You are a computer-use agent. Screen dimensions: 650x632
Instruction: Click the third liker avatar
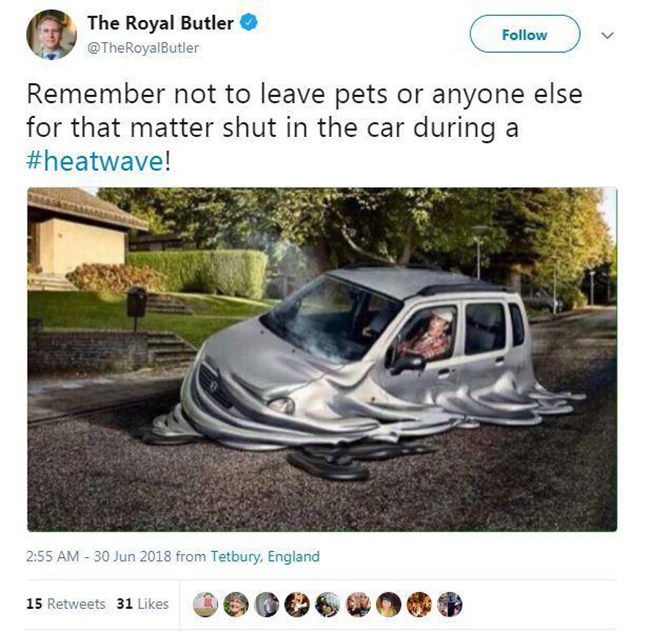tap(267, 604)
